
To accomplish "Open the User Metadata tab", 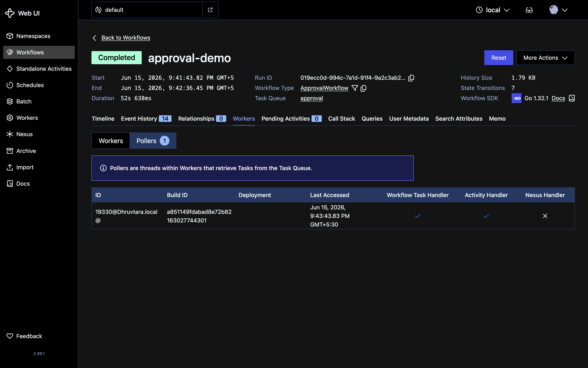I will pyautogui.click(x=409, y=119).
